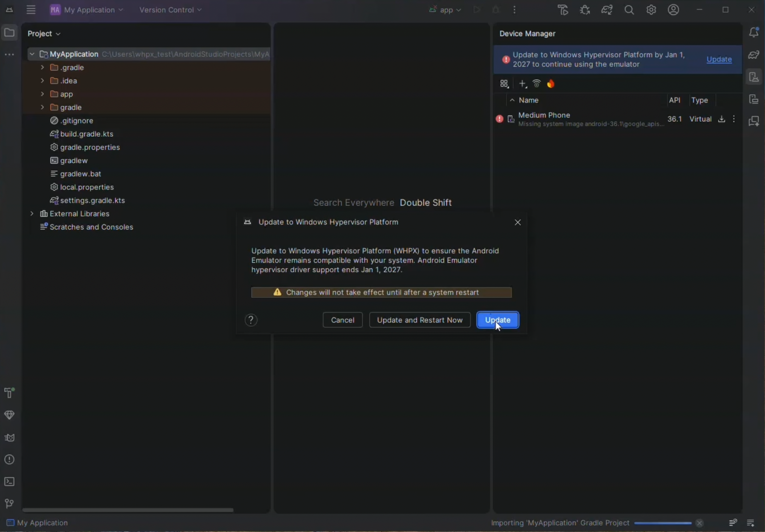Image resolution: width=765 pixels, height=532 pixels.
Task: Open the Project tool window folder icon
Action: coord(9,33)
